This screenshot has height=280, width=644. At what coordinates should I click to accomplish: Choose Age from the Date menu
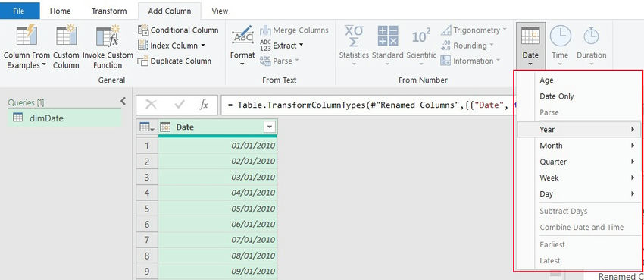click(578, 80)
